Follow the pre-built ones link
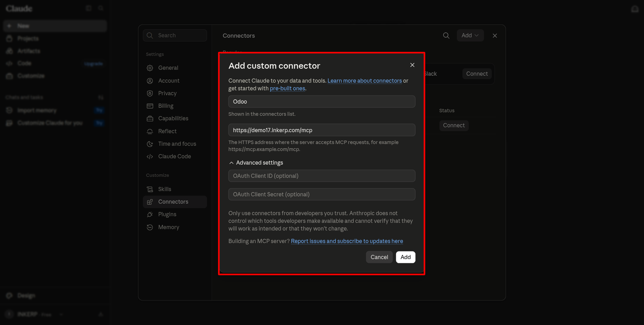The width and height of the screenshot is (644, 325). pos(287,89)
